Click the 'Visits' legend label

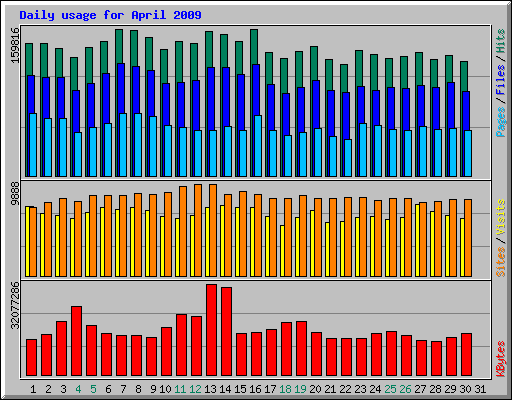coord(500,218)
